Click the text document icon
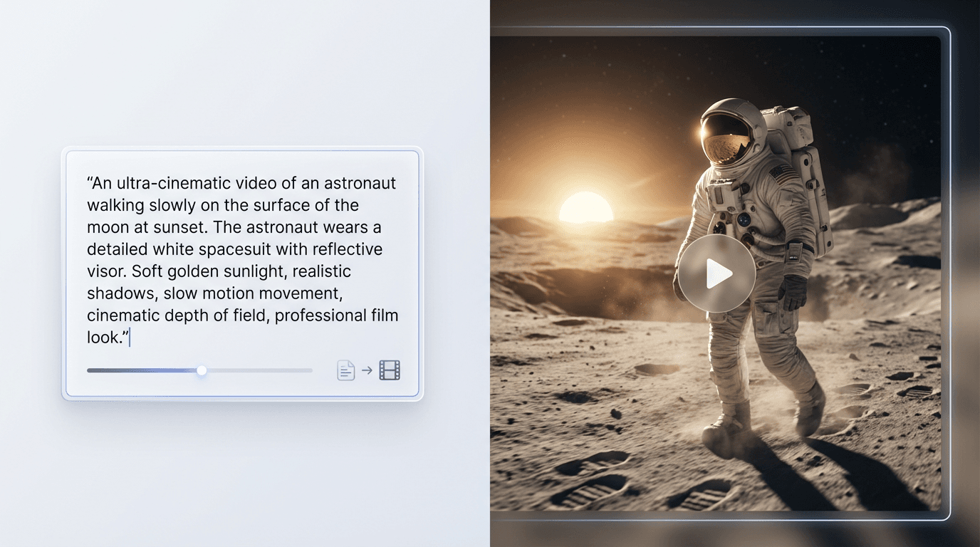The image size is (980, 547). pos(345,370)
